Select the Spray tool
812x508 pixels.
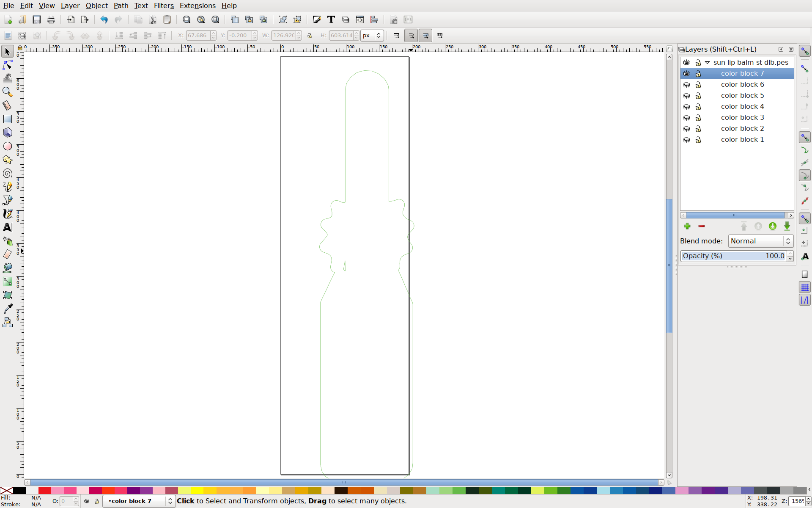click(7, 241)
